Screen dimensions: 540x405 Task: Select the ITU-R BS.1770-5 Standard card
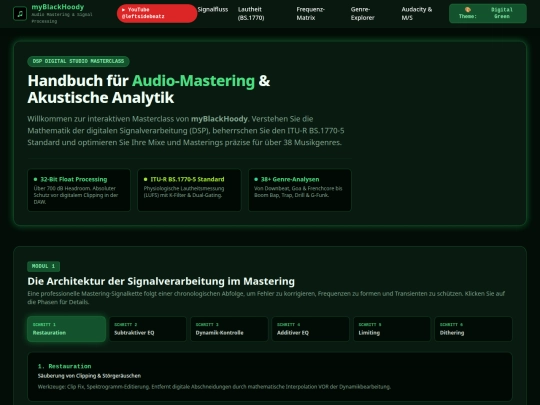189,190
